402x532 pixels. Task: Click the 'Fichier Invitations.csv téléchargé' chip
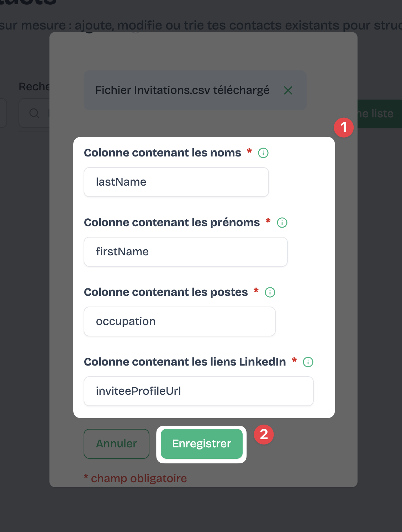pyautogui.click(x=182, y=90)
